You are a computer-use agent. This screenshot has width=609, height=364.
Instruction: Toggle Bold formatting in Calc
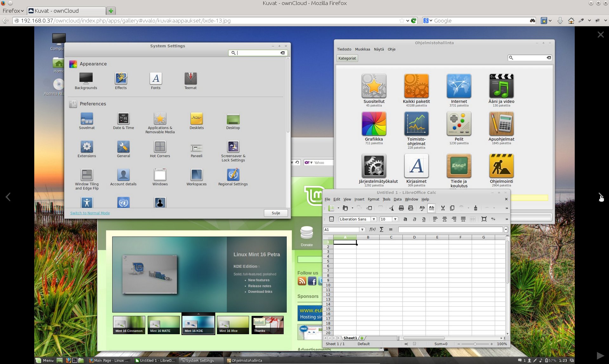point(405,219)
